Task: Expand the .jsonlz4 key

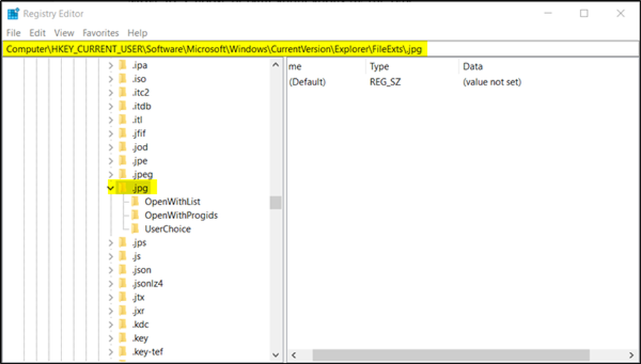Action: [111, 283]
